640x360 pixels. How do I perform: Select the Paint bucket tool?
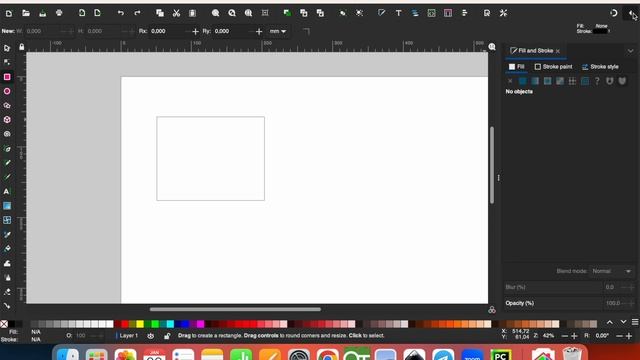(7, 249)
